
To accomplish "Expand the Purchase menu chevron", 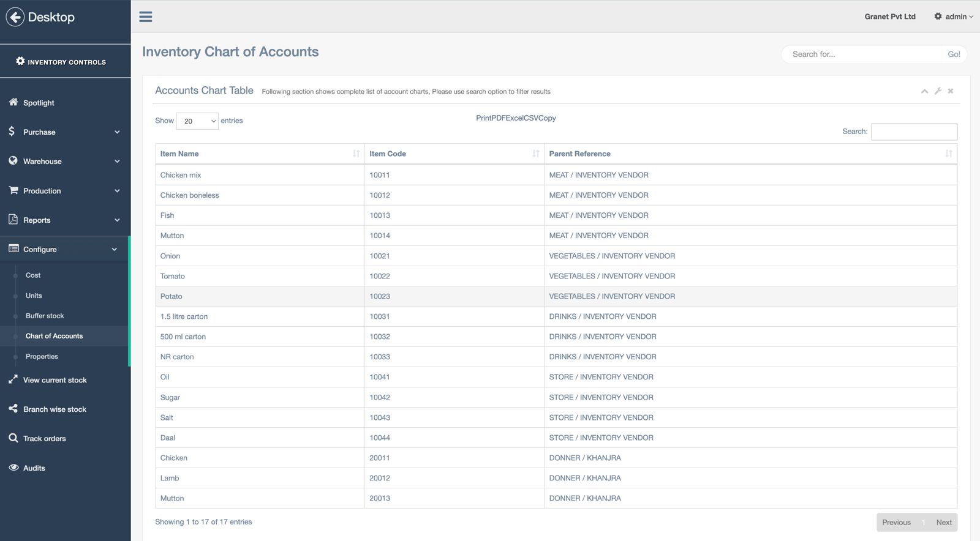I will click(x=117, y=132).
